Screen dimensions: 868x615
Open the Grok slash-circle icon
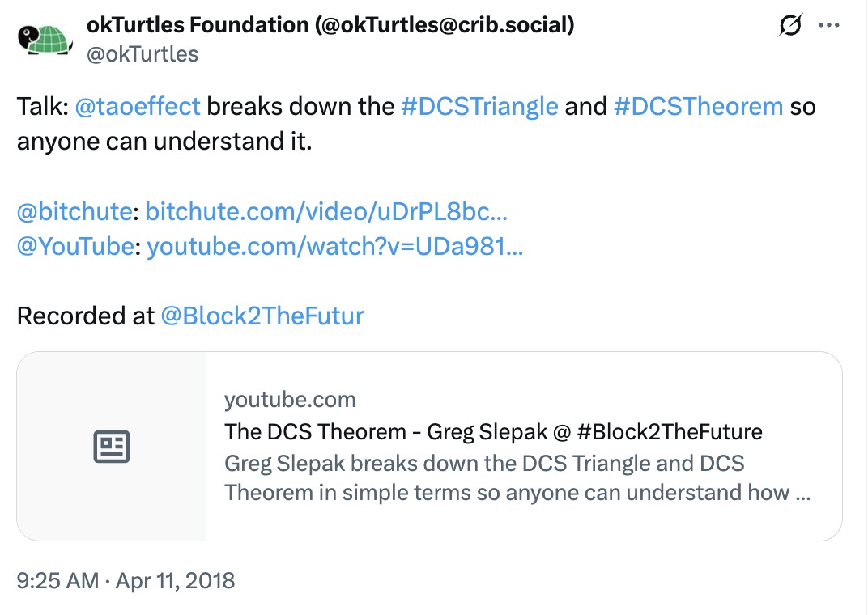(789, 26)
